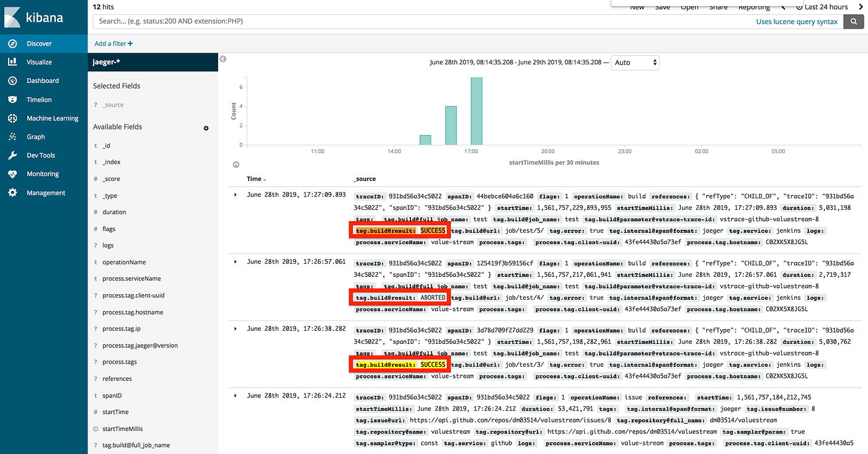
Task: Open Dev Tools via the wrench icon
Action: pos(12,155)
